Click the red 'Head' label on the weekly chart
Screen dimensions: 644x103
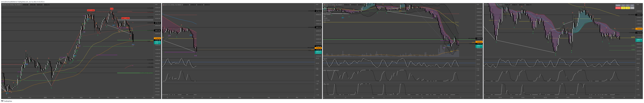pyautogui.click(x=112, y=9)
